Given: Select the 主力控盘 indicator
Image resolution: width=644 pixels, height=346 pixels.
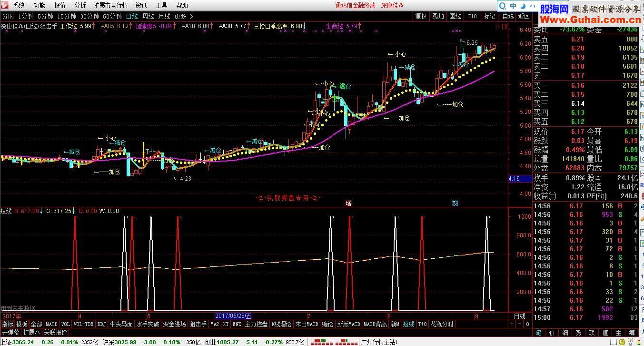Looking at the screenshot, I should (257, 324).
